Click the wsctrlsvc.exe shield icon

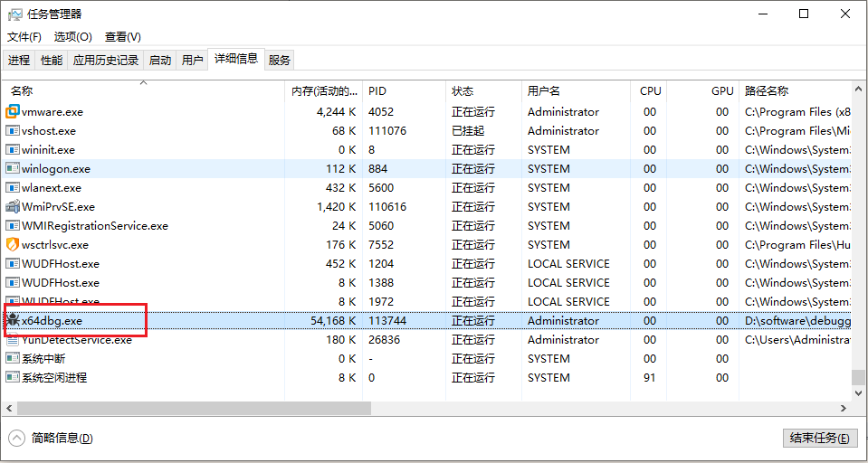[x=13, y=245]
